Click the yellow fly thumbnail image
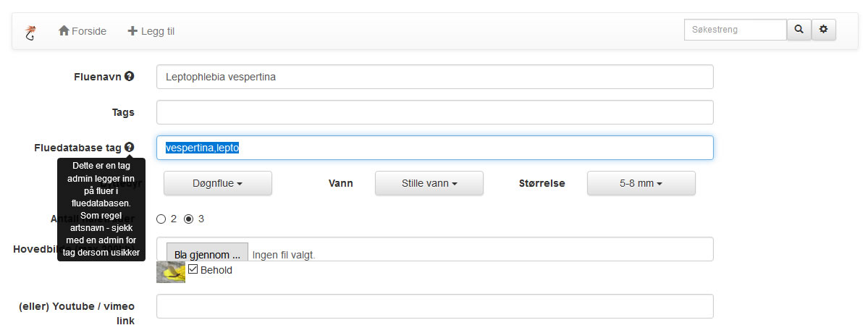The width and height of the screenshot is (868, 333). tap(171, 272)
